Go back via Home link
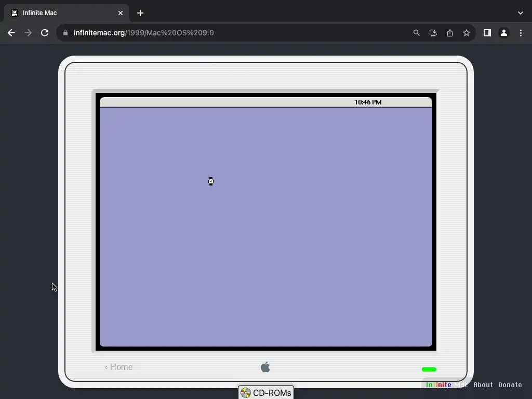 pos(119,367)
